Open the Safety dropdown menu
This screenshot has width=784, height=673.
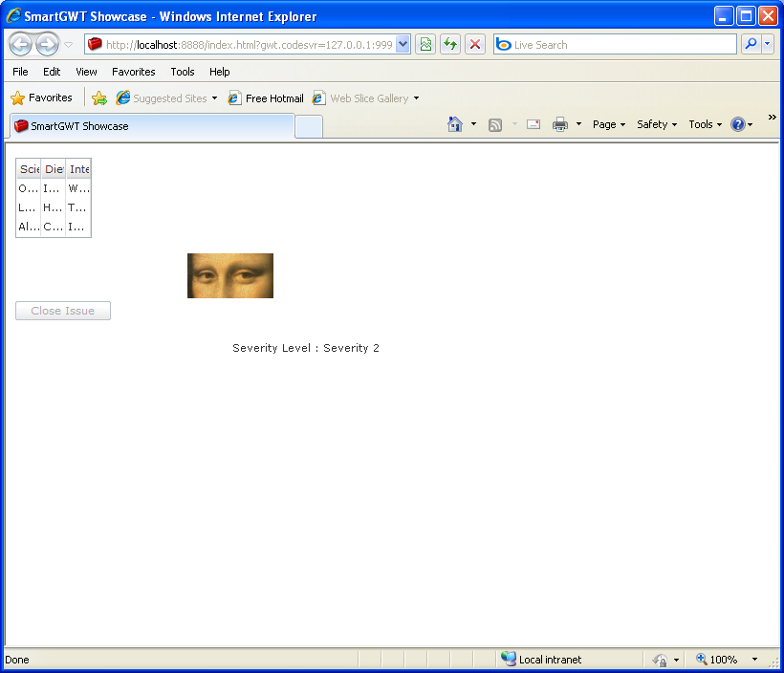[x=657, y=124]
